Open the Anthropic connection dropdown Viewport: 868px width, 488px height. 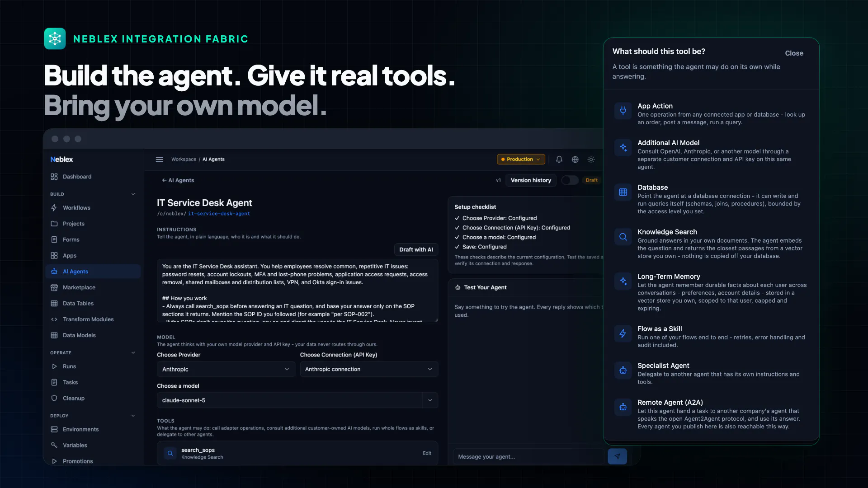coord(369,369)
